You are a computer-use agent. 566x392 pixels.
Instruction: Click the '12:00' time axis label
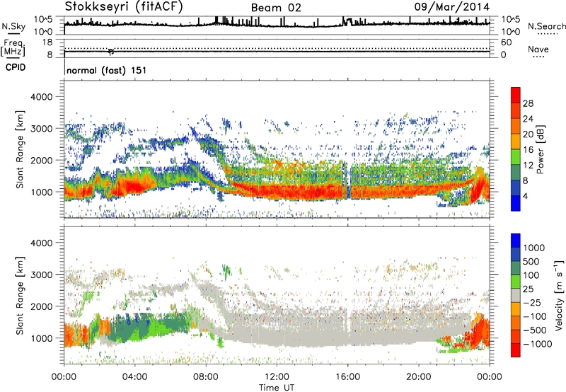point(277,377)
